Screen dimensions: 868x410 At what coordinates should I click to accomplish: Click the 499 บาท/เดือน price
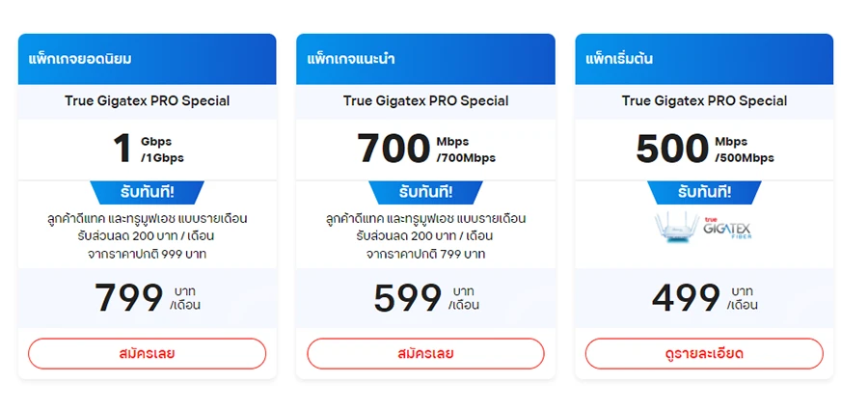pos(704,297)
